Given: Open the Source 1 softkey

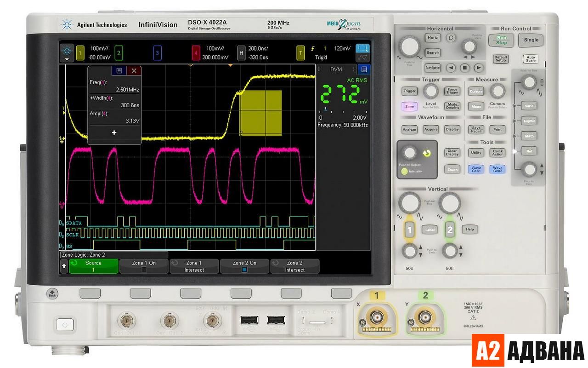Looking at the screenshot, I should 93,266.
